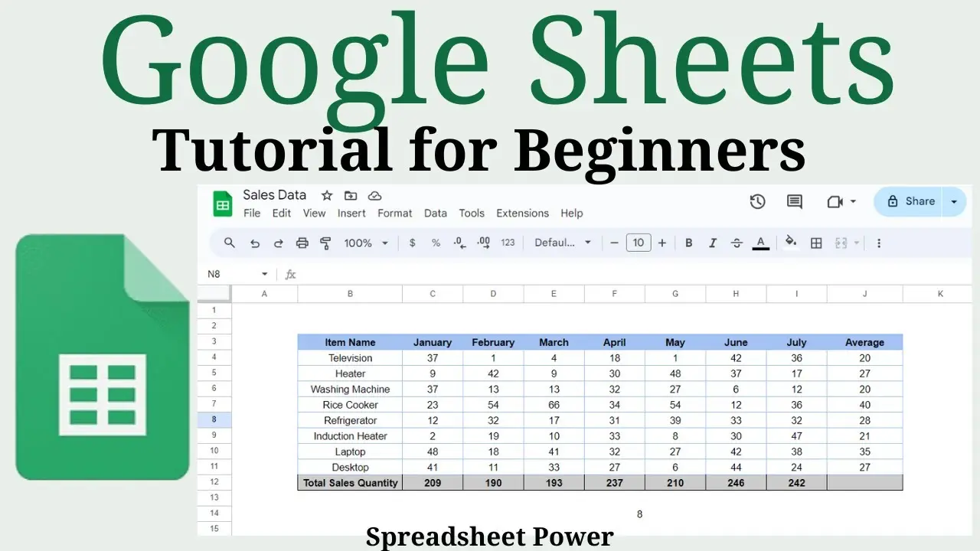980x551 pixels.
Task: Click the Share button
Action: point(910,201)
